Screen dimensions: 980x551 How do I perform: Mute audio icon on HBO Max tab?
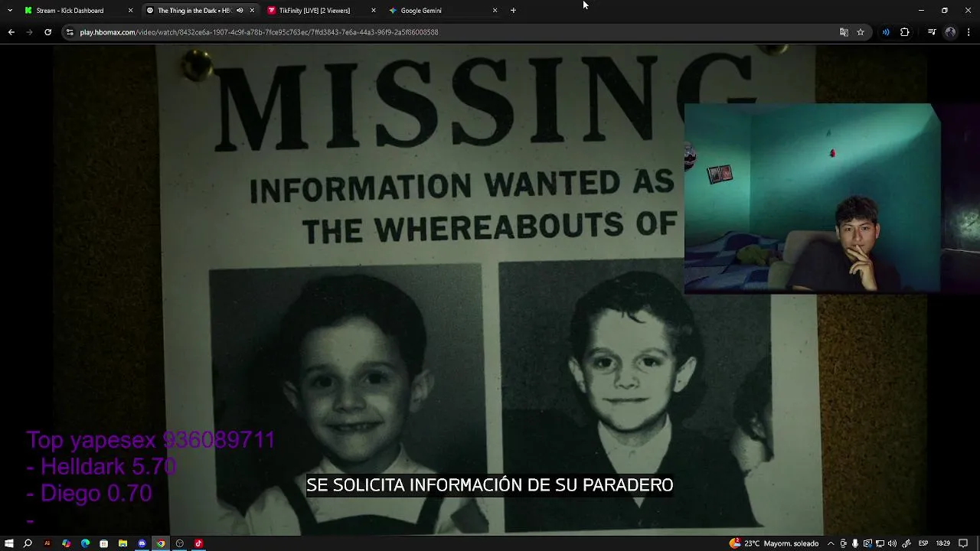coord(240,11)
